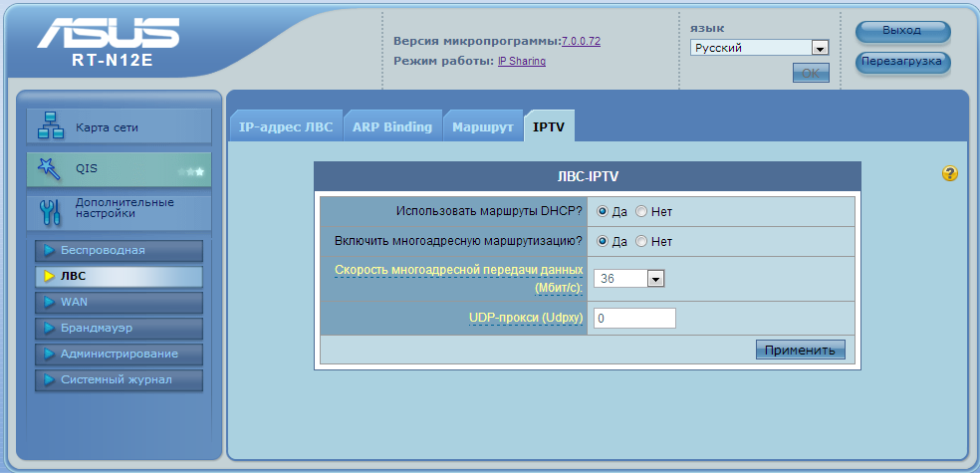Open the Системный журнал system log
980x473 pixels.
pyautogui.click(x=120, y=379)
